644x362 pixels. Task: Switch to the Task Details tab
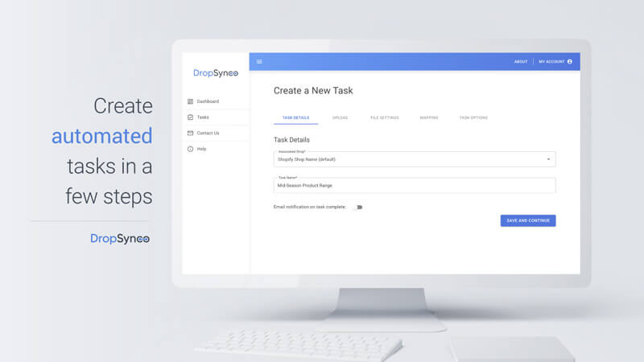pos(295,117)
